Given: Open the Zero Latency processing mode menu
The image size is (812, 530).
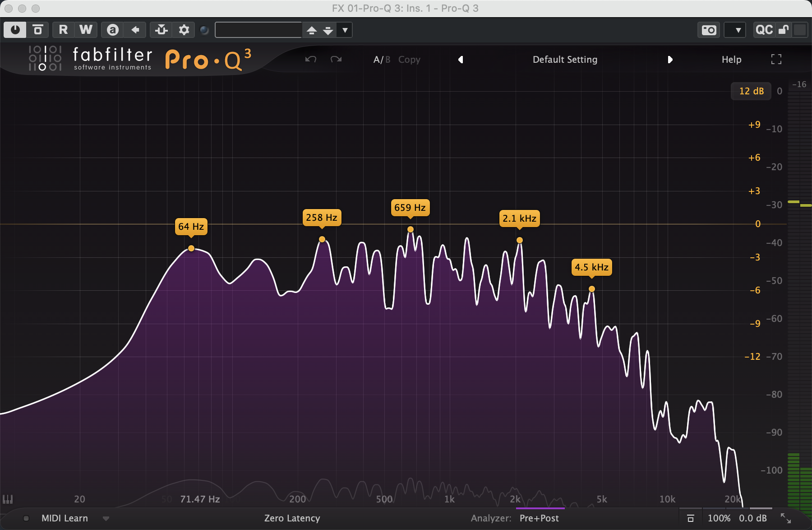Looking at the screenshot, I should [292, 518].
